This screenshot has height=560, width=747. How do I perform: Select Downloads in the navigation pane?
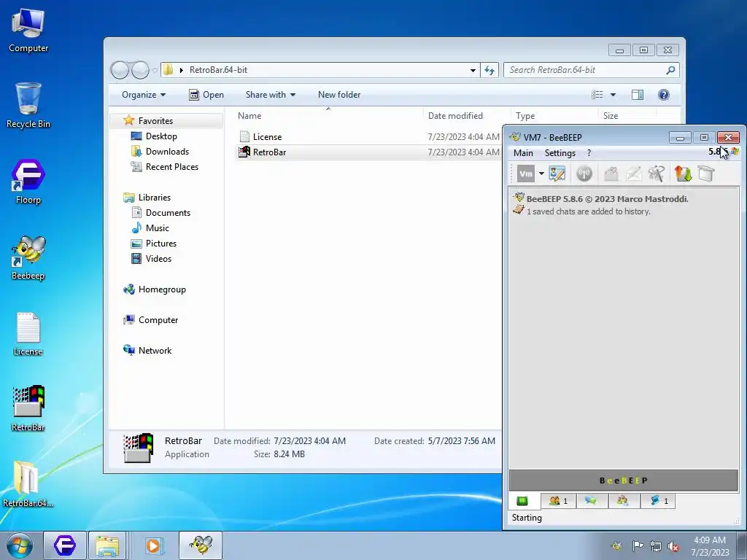(x=167, y=152)
